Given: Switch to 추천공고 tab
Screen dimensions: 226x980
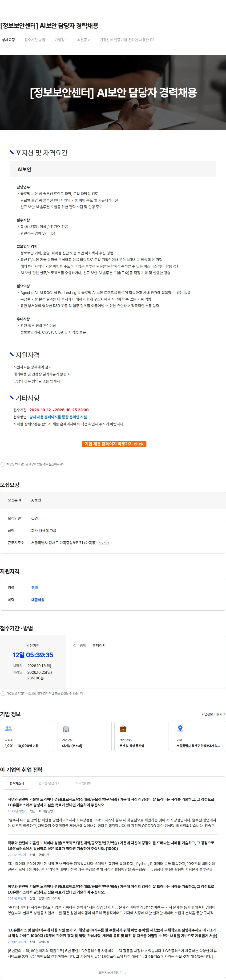Looking at the screenshot, I should (84, 40).
